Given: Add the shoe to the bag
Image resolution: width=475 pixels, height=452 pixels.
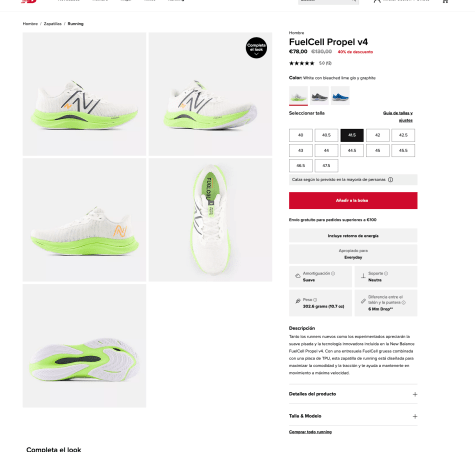Looking at the screenshot, I should 353,201.
